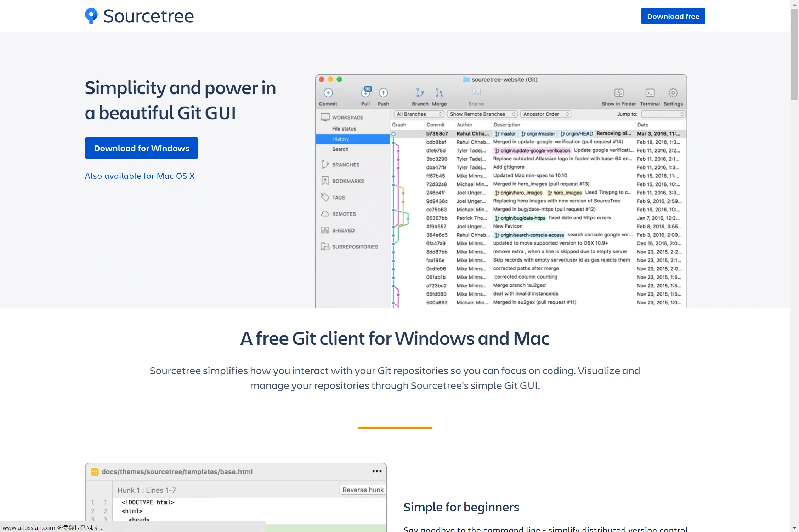Viewport: 799px width, 532px height.
Task: Click the Graph column header
Action: click(x=399, y=125)
